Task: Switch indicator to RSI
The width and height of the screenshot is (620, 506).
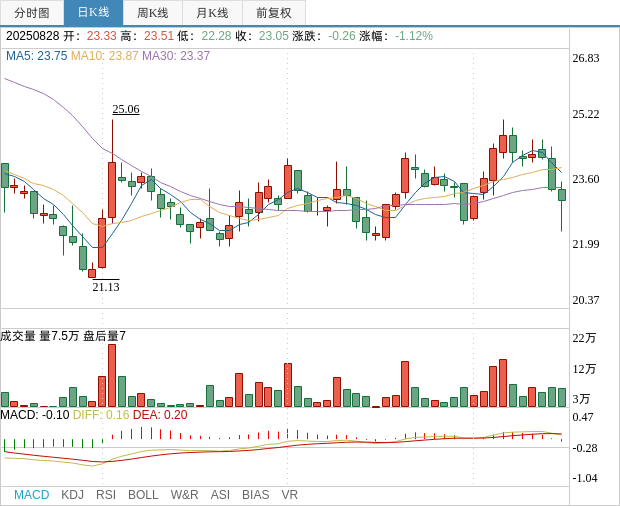Action: (106, 495)
